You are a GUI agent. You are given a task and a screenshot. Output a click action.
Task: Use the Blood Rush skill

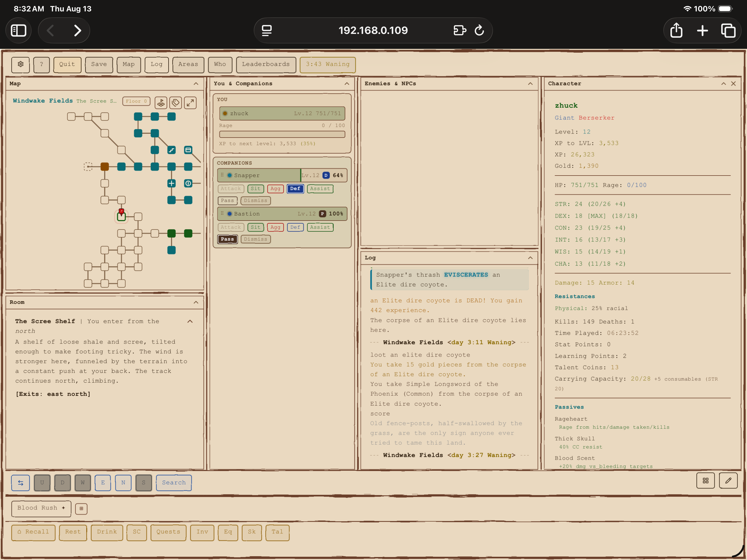coord(41,508)
